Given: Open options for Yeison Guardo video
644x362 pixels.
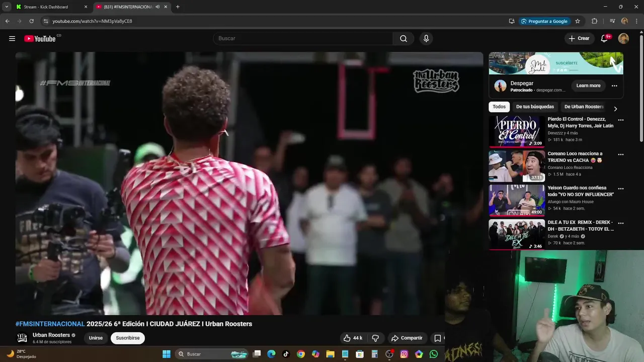Looking at the screenshot, I should point(621,189).
